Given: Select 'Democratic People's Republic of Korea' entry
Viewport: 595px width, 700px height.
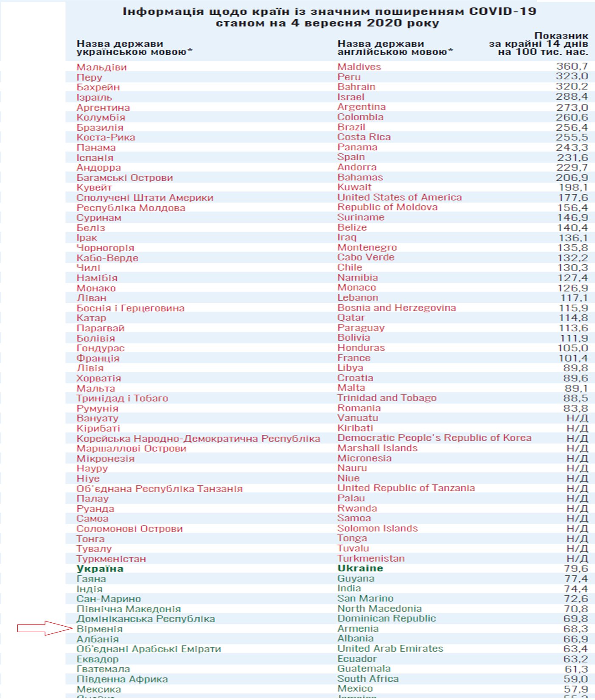Looking at the screenshot, I should tap(434, 437).
